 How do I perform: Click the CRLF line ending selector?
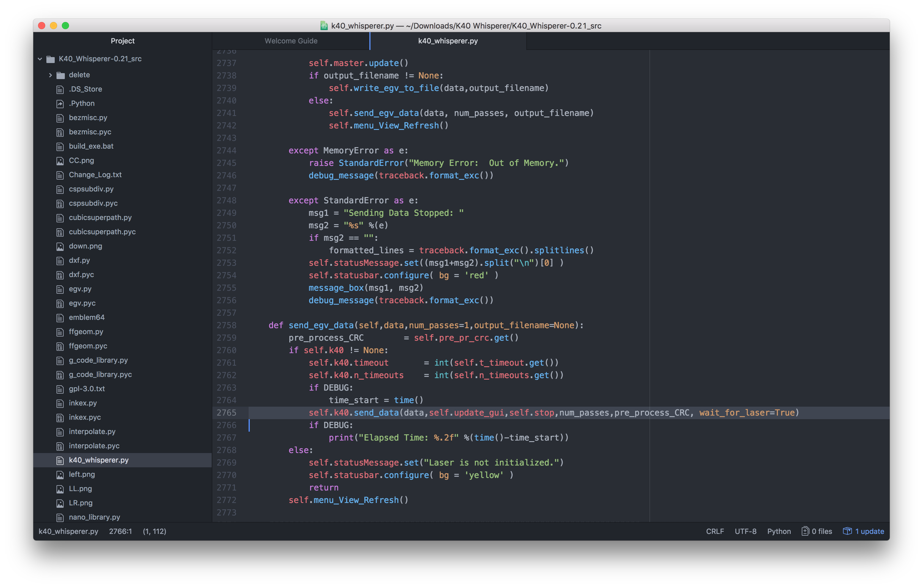pos(715,532)
